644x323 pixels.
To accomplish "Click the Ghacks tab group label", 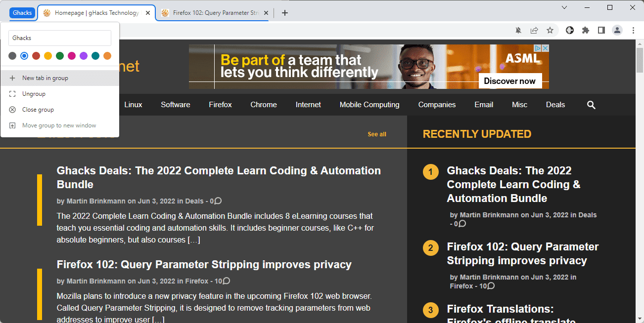I will coord(22,13).
